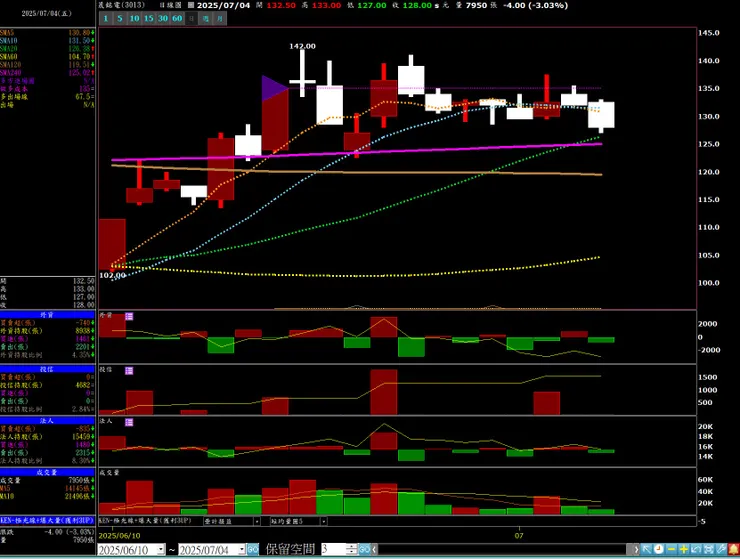Image resolution: width=740 pixels, height=559 pixels.
Task: Open the start date 2025/06/10 dropdown
Action: [161, 550]
